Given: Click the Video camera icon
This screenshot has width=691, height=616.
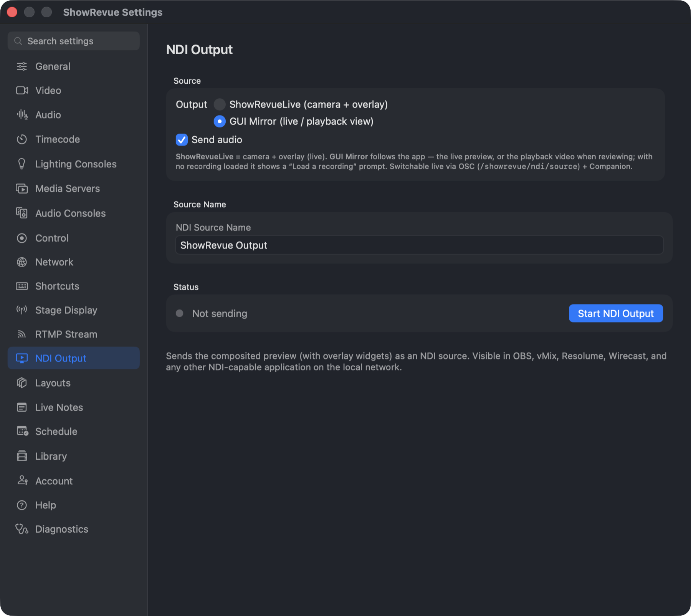Looking at the screenshot, I should click(22, 90).
